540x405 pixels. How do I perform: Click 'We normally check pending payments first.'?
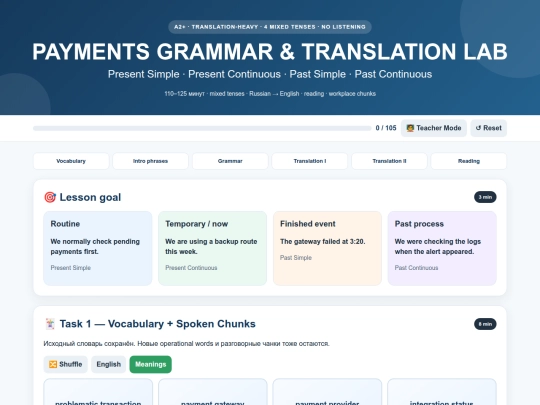click(x=95, y=247)
